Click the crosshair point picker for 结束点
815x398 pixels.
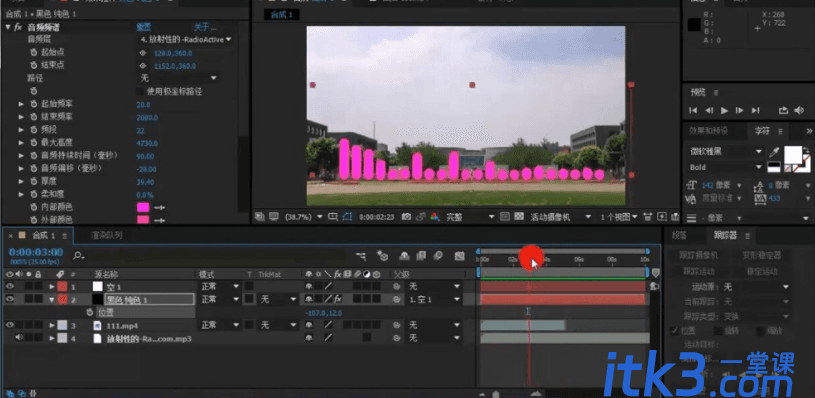143,66
